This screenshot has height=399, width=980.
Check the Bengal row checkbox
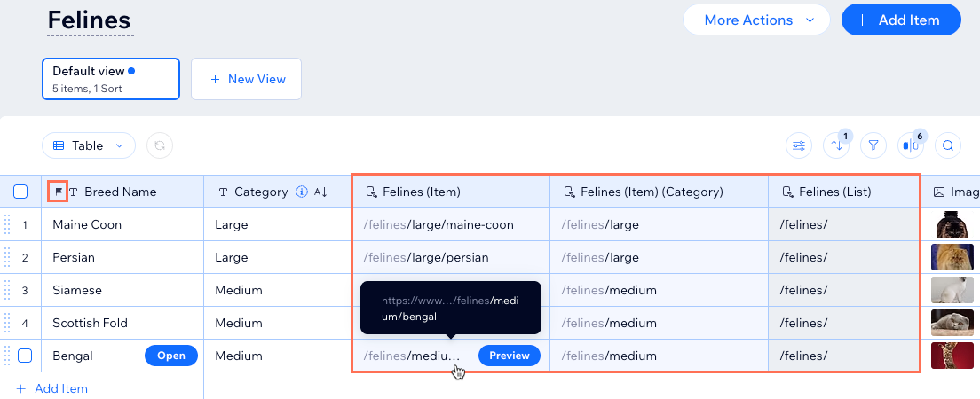click(25, 356)
